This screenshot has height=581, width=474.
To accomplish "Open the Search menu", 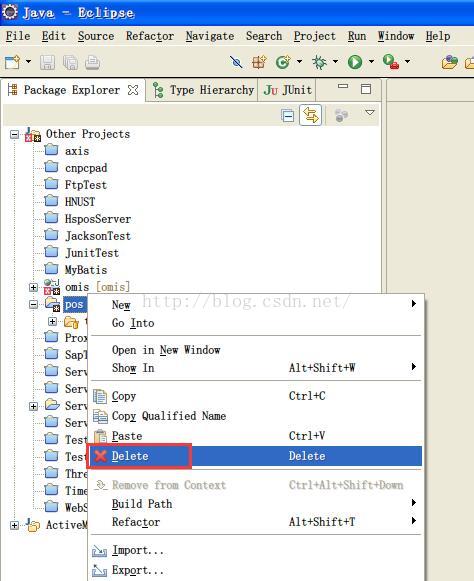I will 264,36.
